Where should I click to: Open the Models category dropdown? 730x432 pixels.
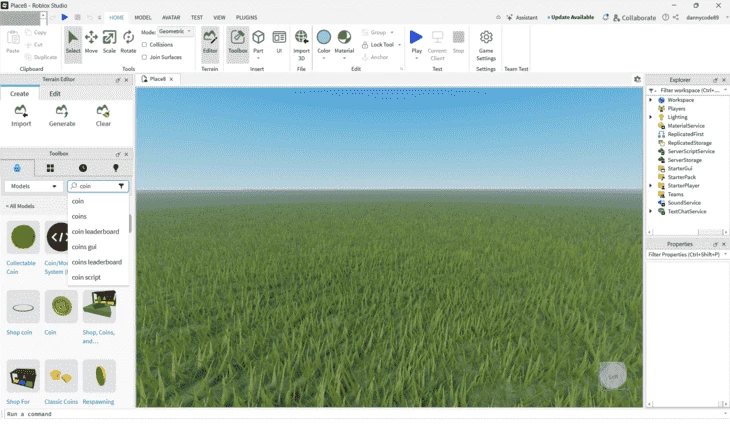click(34, 186)
